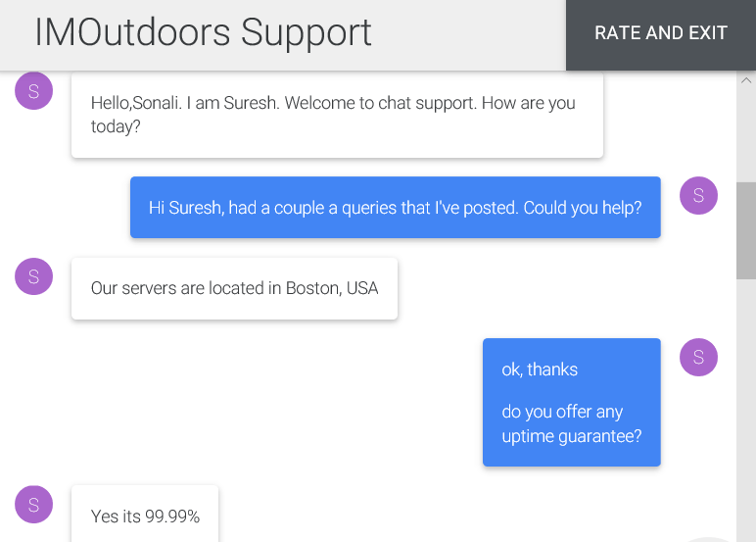Click the avatar next to the 99.99% reply
The width and height of the screenshot is (756, 542).
click(33, 505)
